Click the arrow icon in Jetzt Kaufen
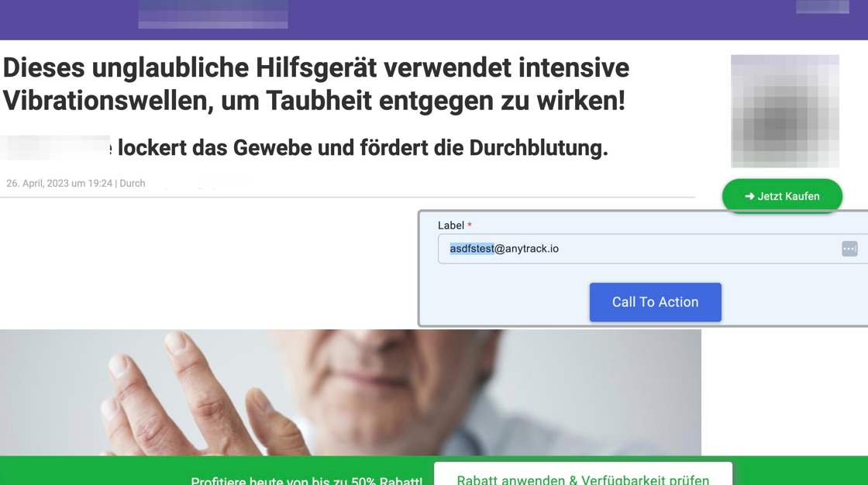 (x=749, y=196)
